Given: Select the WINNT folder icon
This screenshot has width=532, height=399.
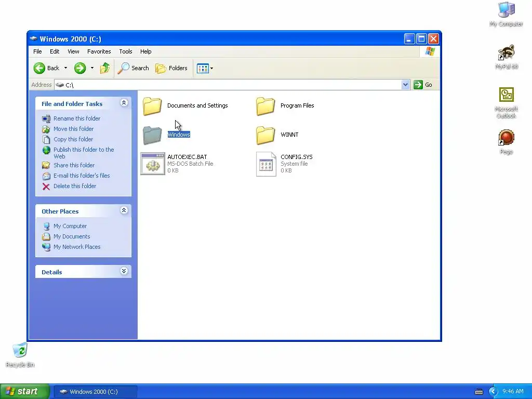Looking at the screenshot, I should (265, 135).
